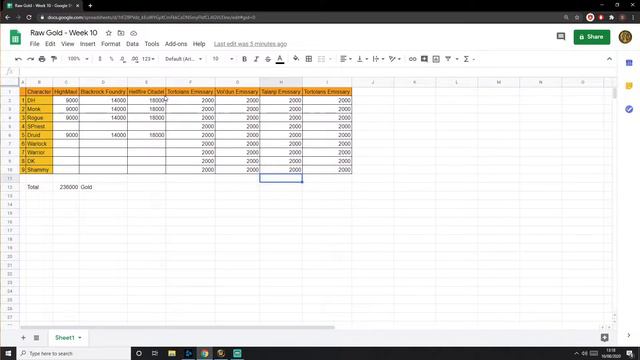The width and height of the screenshot is (640, 360).
Task: Open the Edit menu
Action: tap(50, 44)
